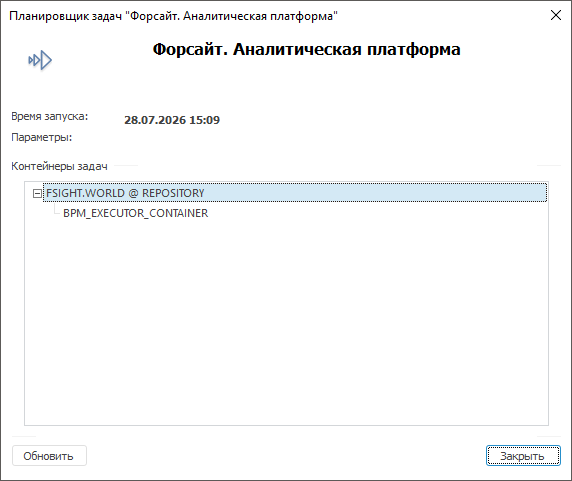Collapse the FSIGHT.WORLD @ REPOSITORY tree node
Screen dimensions: 572x481
point(37,193)
